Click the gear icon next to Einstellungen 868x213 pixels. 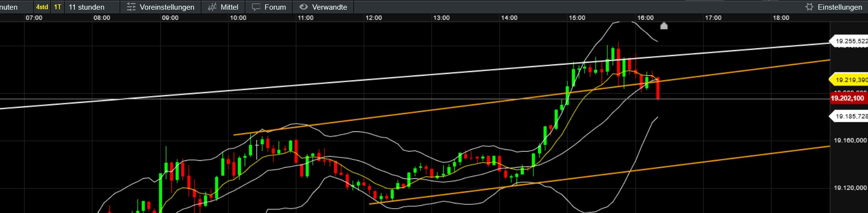click(x=810, y=7)
